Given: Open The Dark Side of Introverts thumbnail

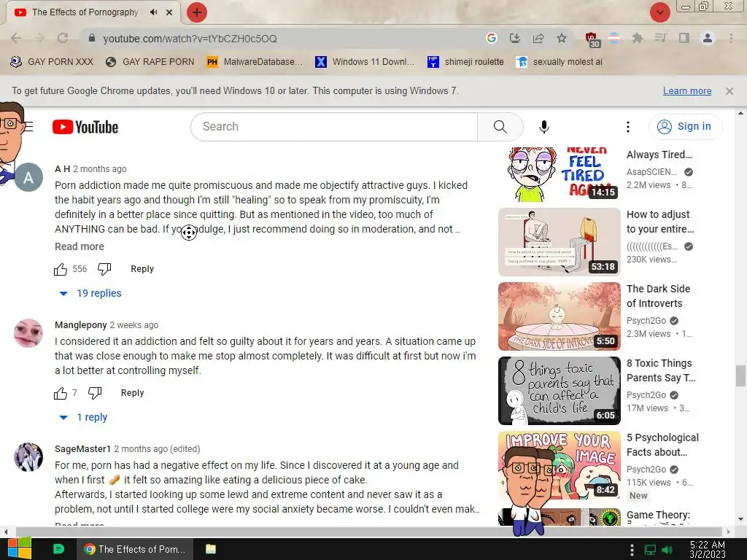Looking at the screenshot, I should [x=560, y=316].
